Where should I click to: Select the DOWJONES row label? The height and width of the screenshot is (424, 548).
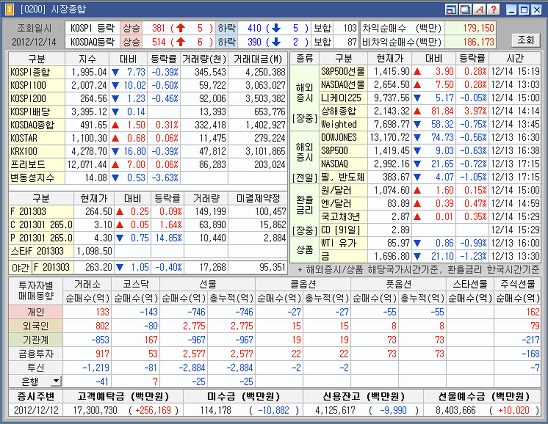(x=343, y=137)
